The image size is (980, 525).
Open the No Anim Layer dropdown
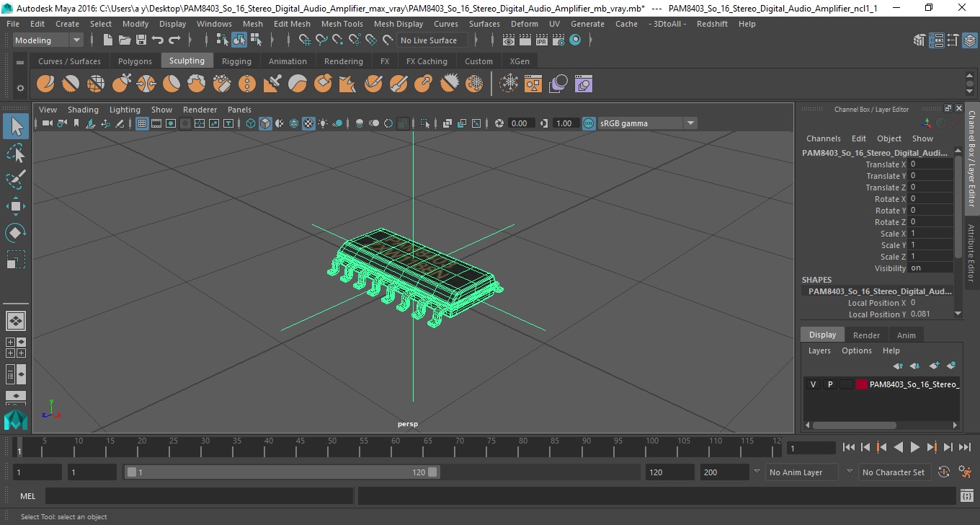pos(801,472)
